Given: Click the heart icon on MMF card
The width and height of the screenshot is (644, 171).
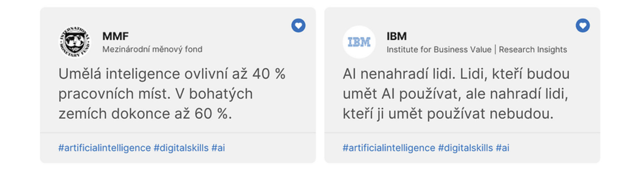Looking at the screenshot, I should [x=298, y=26].
